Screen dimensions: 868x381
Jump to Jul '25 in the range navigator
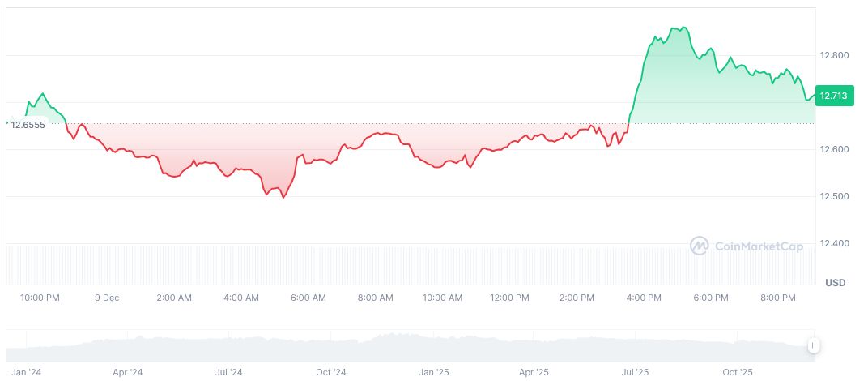coord(635,372)
